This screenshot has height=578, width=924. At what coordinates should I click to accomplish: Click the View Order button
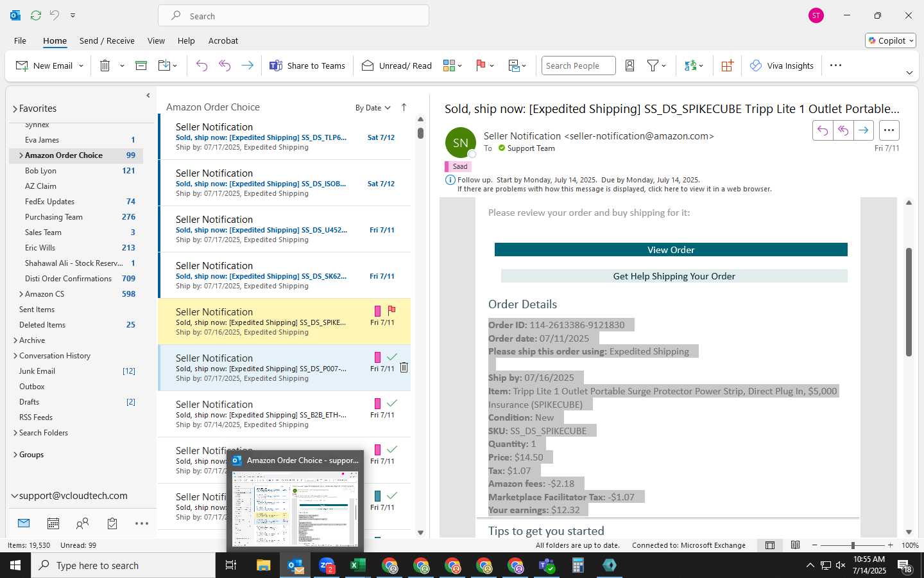click(671, 250)
